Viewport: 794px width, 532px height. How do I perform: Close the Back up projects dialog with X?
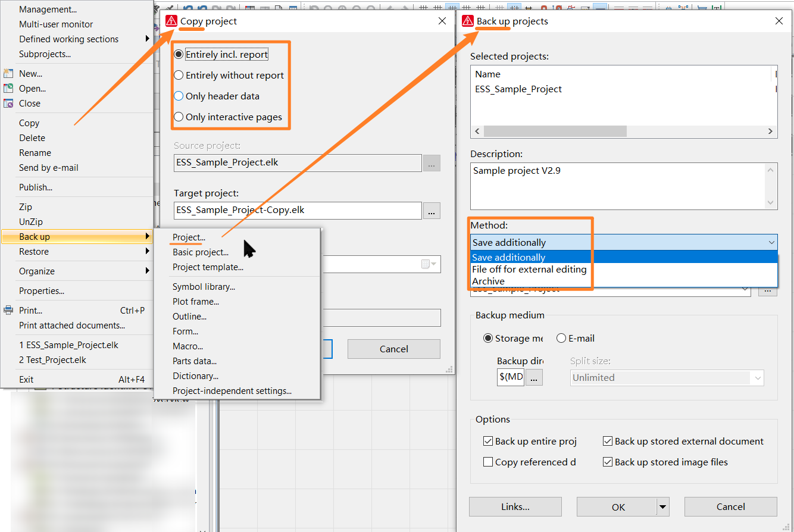click(x=779, y=21)
